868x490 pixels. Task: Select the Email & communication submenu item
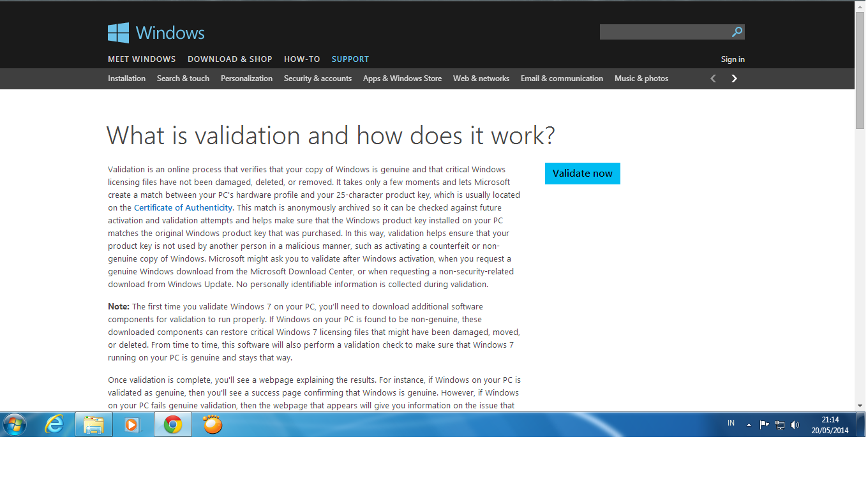pos(562,78)
